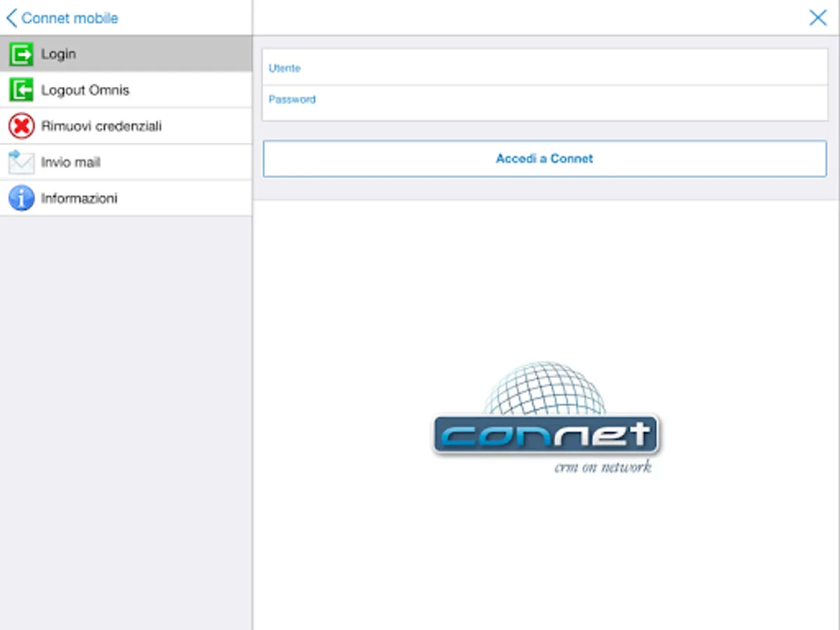840x630 pixels.
Task: Open the Informazioni menu entry
Action: [126, 198]
